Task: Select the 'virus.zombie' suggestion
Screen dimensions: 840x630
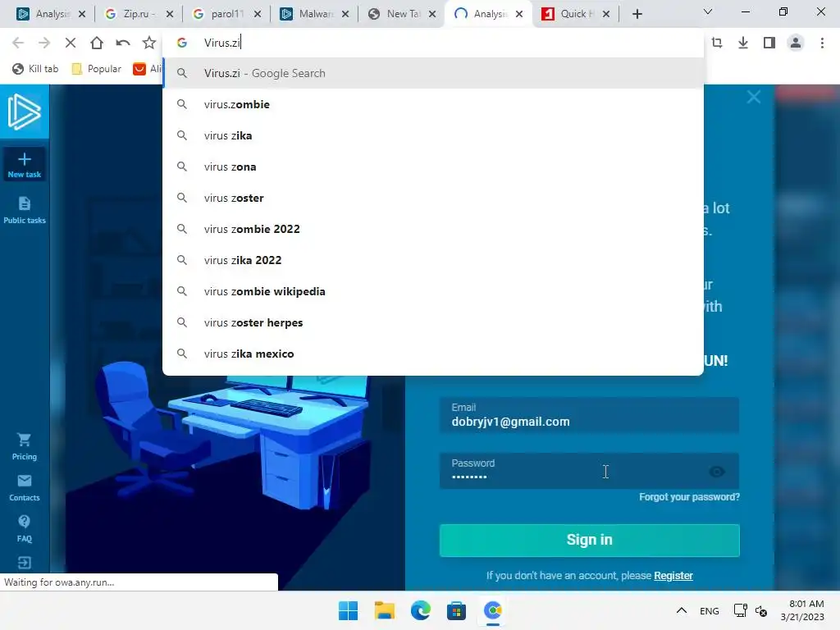Action: [433, 104]
